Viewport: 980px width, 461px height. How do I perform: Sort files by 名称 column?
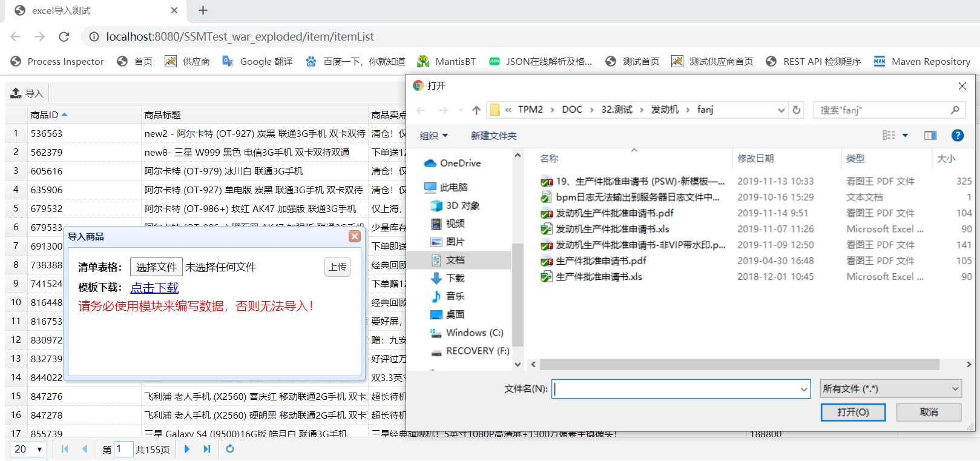(x=549, y=158)
